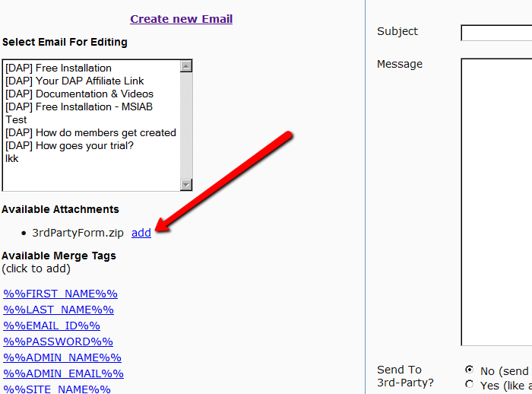Add the 3rdPartyForm.zip attachment
The image size is (532, 394).
pyautogui.click(x=141, y=233)
